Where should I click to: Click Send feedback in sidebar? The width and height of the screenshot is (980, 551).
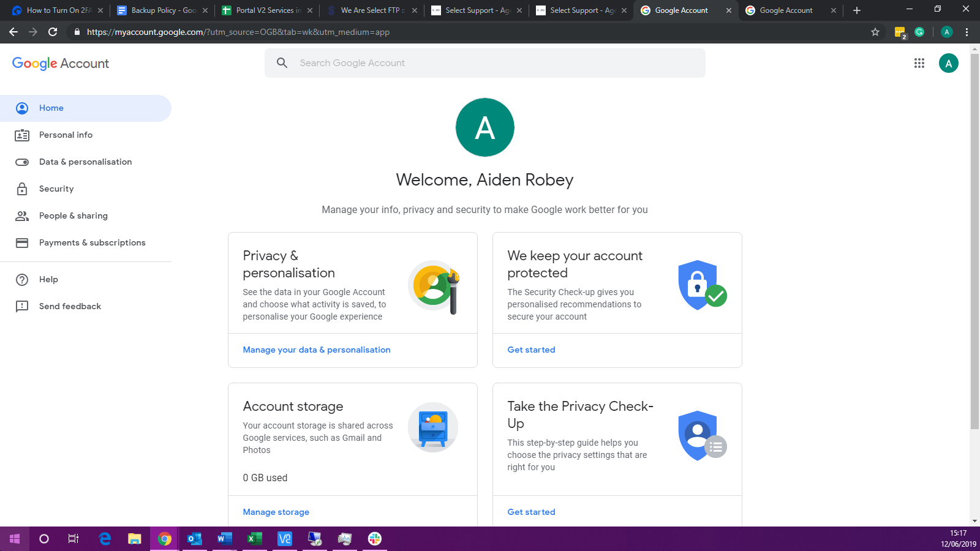click(86, 307)
